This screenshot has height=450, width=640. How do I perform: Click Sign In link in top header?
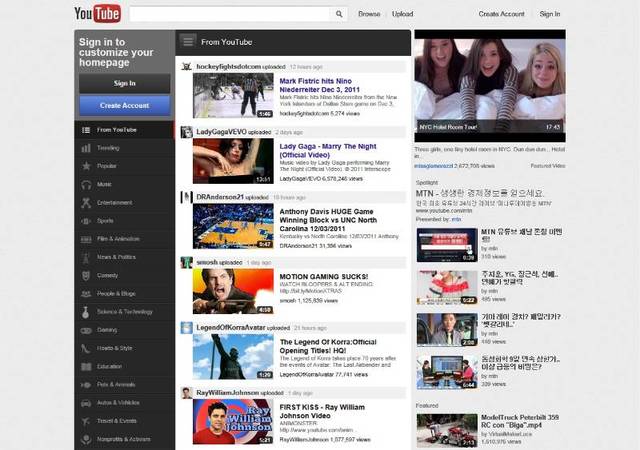coord(550,14)
